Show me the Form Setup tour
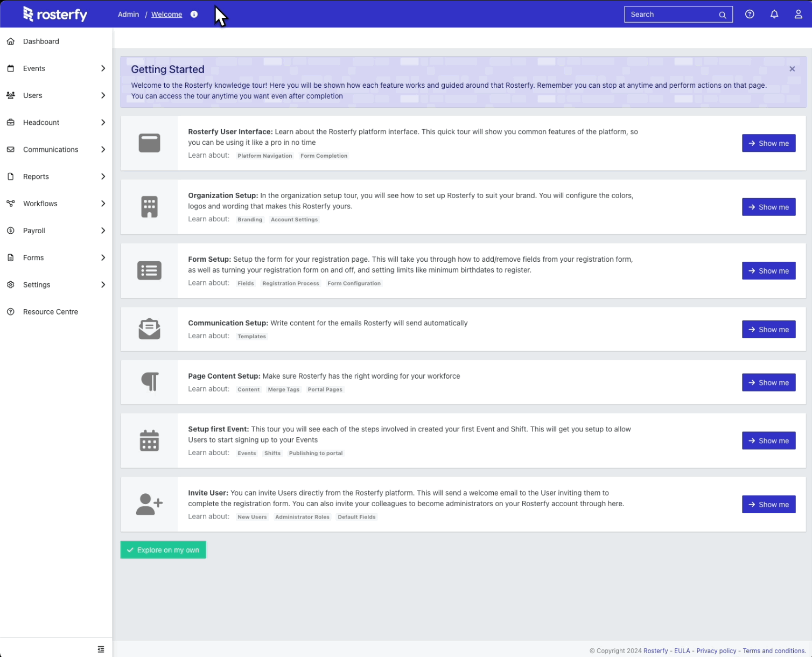 [768, 271]
